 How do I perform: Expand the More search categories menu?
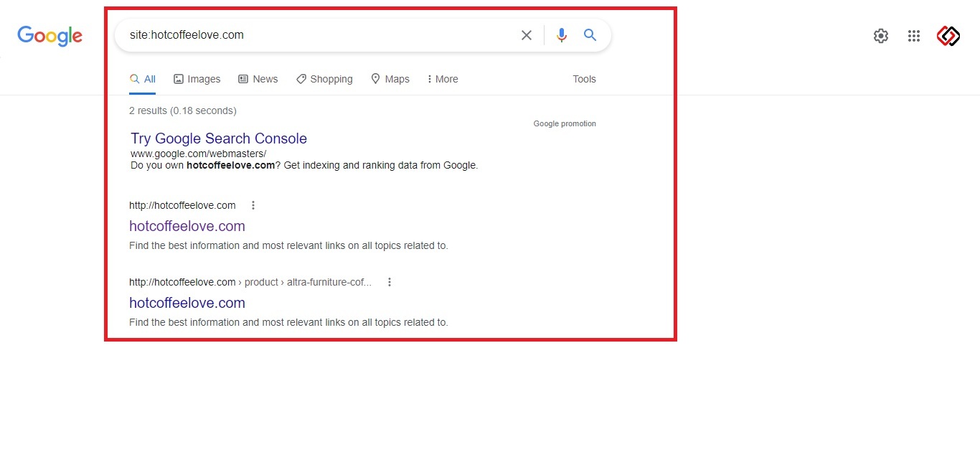(x=443, y=79)
